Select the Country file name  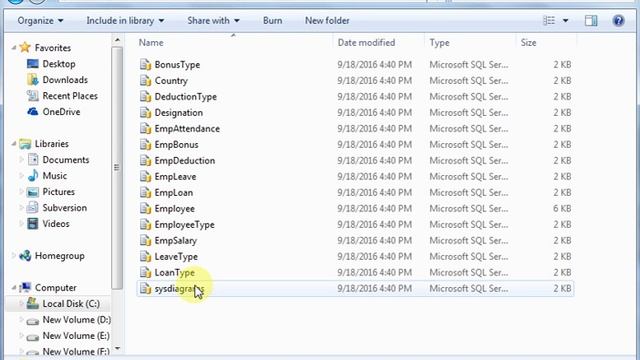pos(171,80)
